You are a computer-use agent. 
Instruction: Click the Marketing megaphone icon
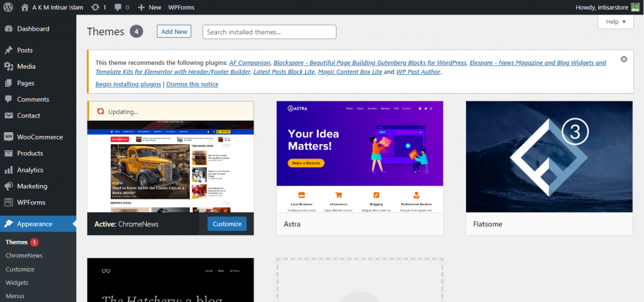[8, 186]
